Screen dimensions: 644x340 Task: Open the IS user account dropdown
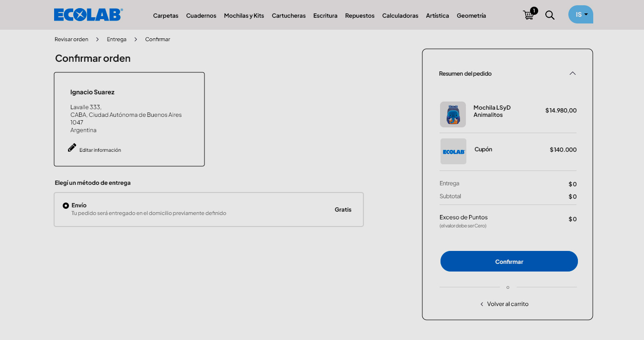coord(580,14)
